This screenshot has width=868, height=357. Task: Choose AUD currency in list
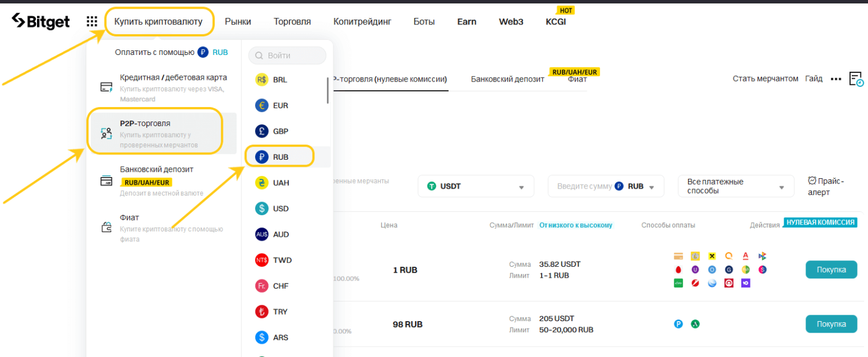287,234
